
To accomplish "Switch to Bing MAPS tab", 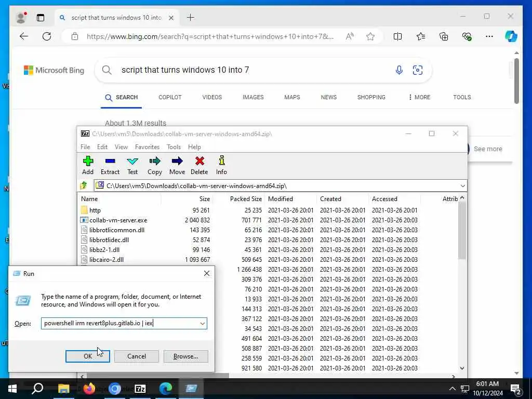I will pyautogui.click(x=292, y=97).
